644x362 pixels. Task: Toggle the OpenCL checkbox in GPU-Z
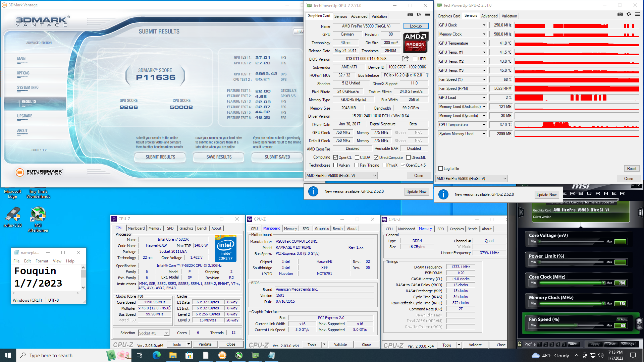pyautogui.click(x=335, y=158)
